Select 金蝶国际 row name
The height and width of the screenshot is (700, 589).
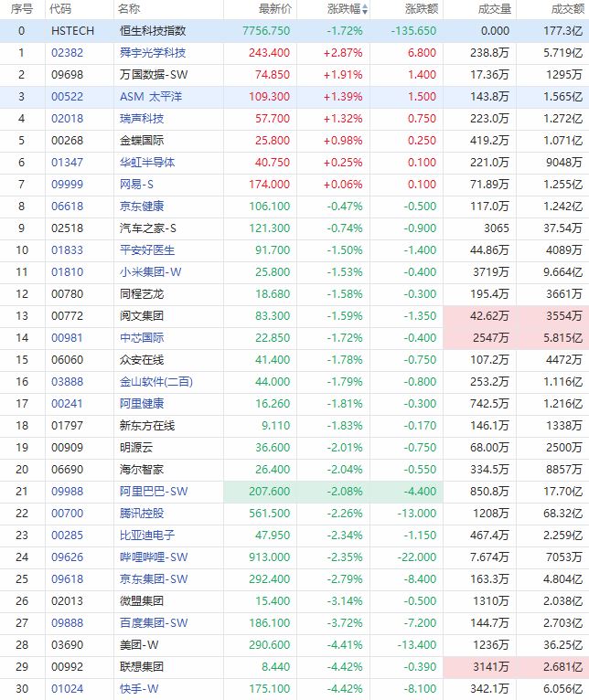142,140
